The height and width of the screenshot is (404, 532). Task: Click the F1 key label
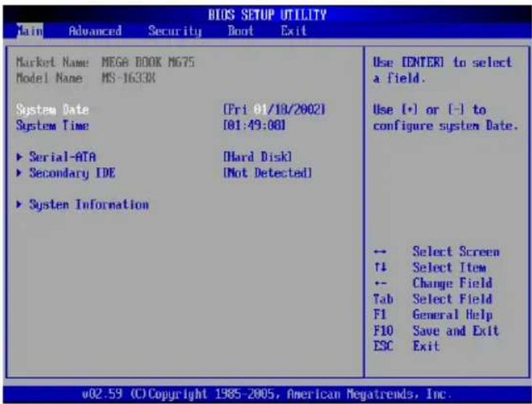tap(380, 315)
